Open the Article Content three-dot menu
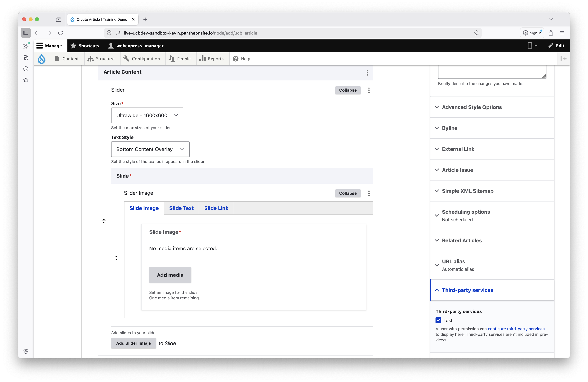Screen dimensions: 588x382 click(367, 72)
